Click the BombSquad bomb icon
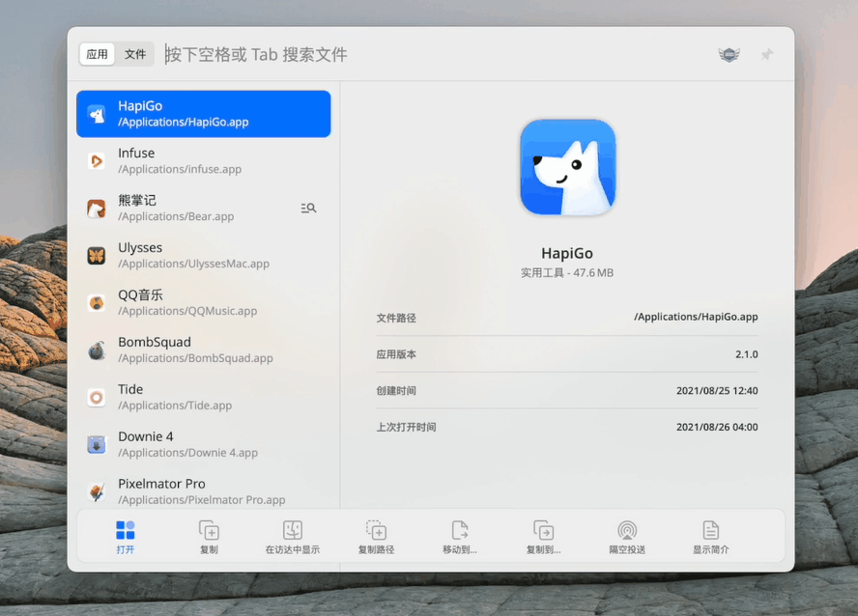 [97, 350]
